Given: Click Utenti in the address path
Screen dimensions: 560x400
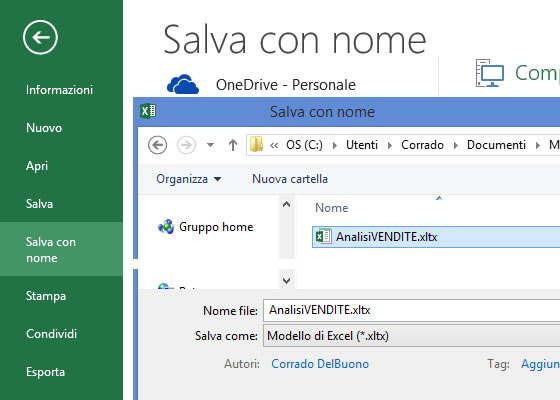Looking at the screenshot, I should 362,145.
